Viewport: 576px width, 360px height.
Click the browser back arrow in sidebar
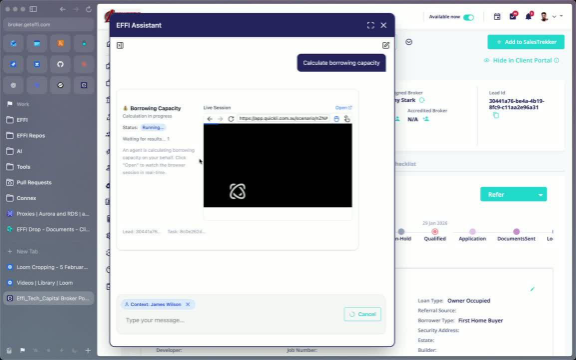click(63, 9)
